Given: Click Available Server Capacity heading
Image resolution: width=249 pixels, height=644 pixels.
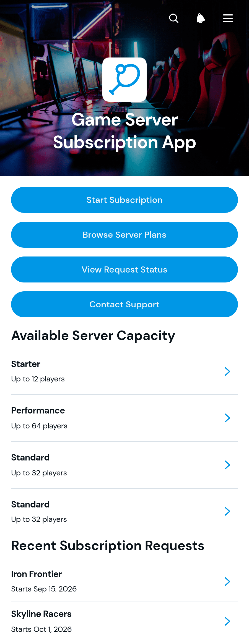Looking at the screenshot, I should coord(93,336).
